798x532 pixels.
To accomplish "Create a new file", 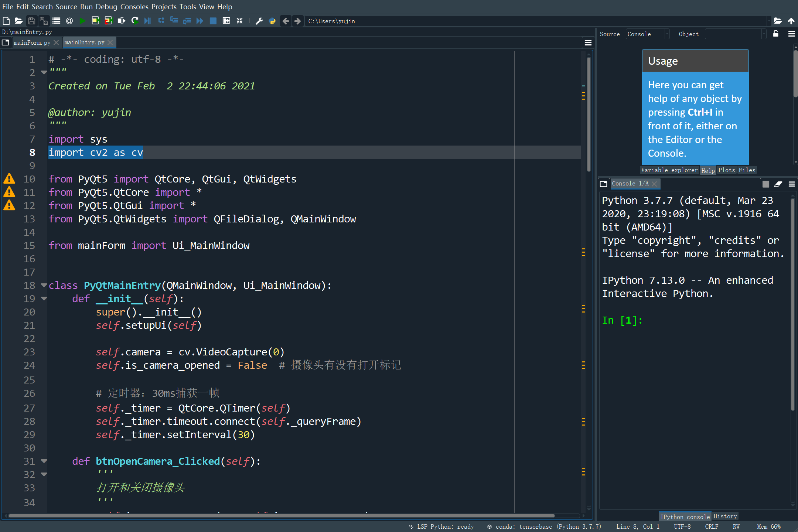I will pyautogui.click(x=6, y=21).
